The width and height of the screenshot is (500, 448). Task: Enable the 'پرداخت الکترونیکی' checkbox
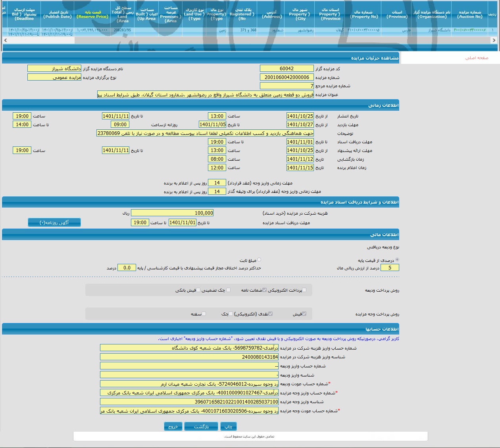pos(304,290)
